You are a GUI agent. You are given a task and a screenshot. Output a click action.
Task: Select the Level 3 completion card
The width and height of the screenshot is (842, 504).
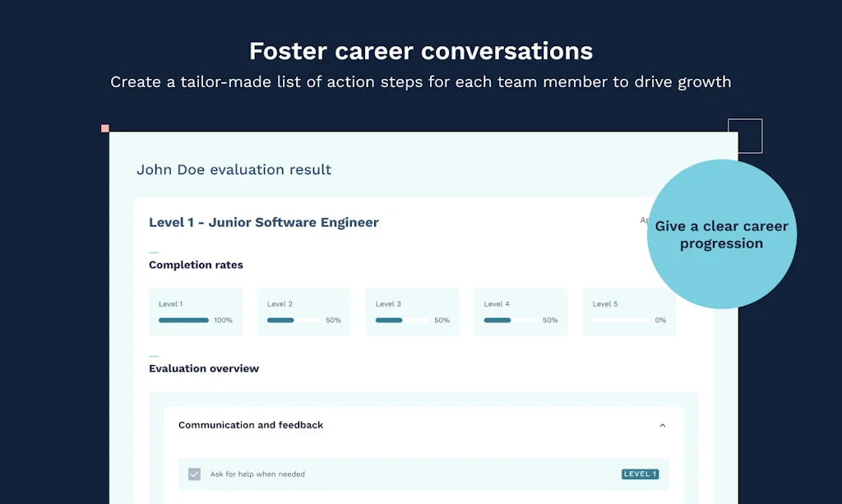[x=412, y=312]
